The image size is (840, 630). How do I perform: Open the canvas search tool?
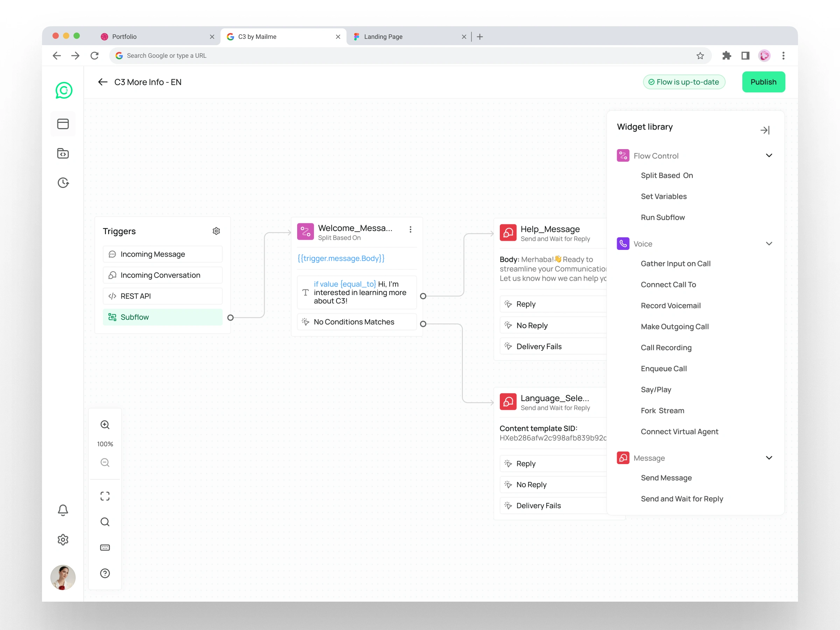(105, 521)
